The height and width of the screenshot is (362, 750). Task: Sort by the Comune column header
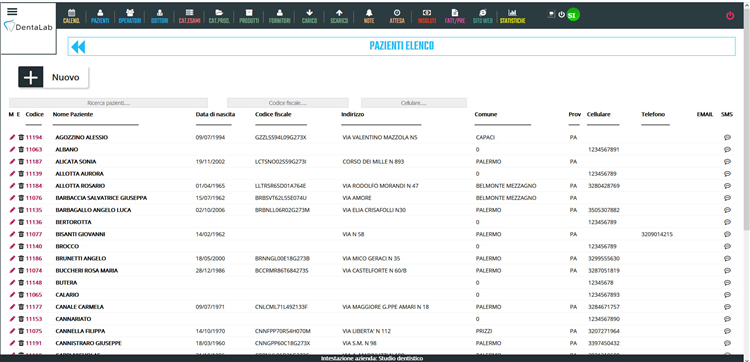click(x=485, y=115)
